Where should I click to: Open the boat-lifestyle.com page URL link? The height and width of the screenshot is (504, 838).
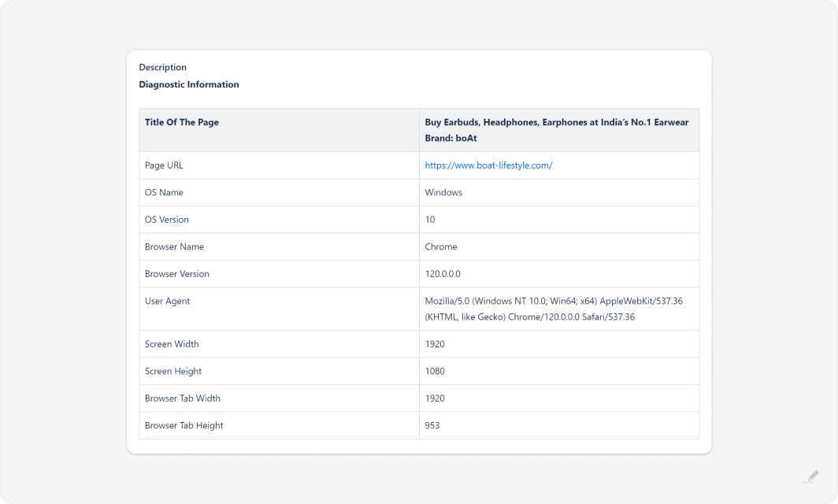(488, 165)
